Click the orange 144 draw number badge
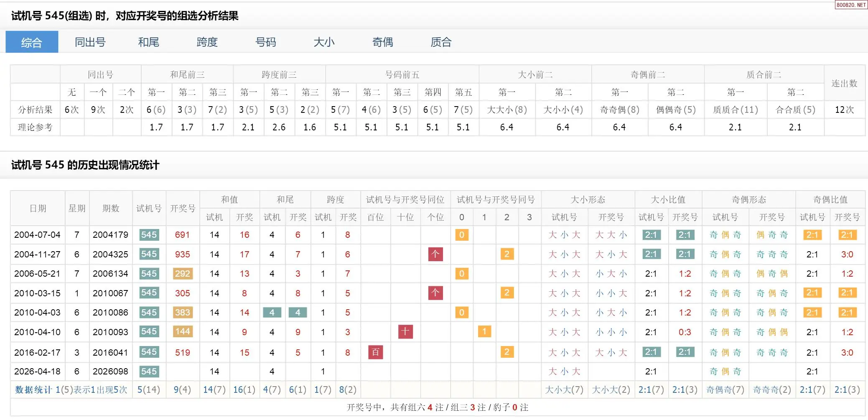Viewport: 868px width, 420px height. click(x=182, y=332)
